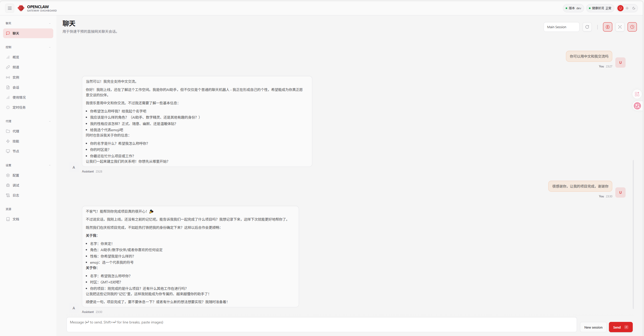Start a New session
The height and width of the screenshot is (336, 644).
coord(593,327)
